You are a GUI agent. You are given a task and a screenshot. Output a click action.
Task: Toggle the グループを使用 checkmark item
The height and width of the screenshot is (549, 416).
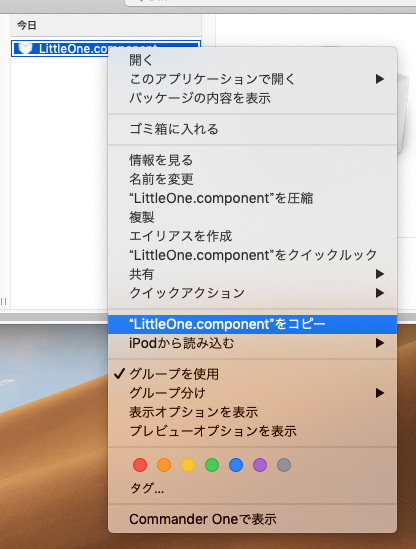(x=252, y=374)
